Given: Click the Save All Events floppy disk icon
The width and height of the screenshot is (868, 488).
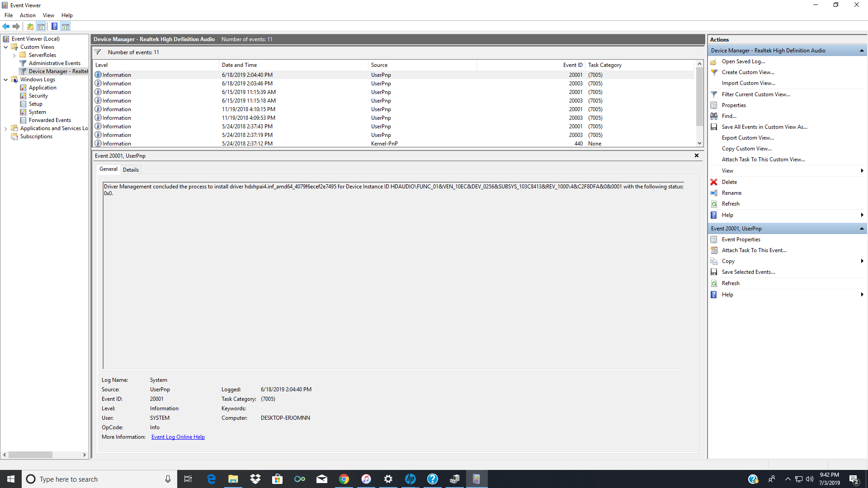Looking at the screenshot, I should point(714,127).
